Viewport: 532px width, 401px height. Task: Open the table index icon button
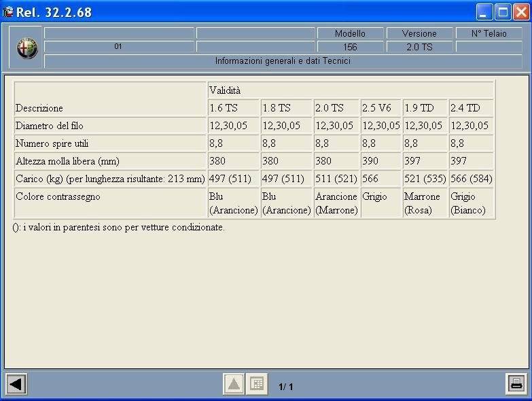coord(257,384)
